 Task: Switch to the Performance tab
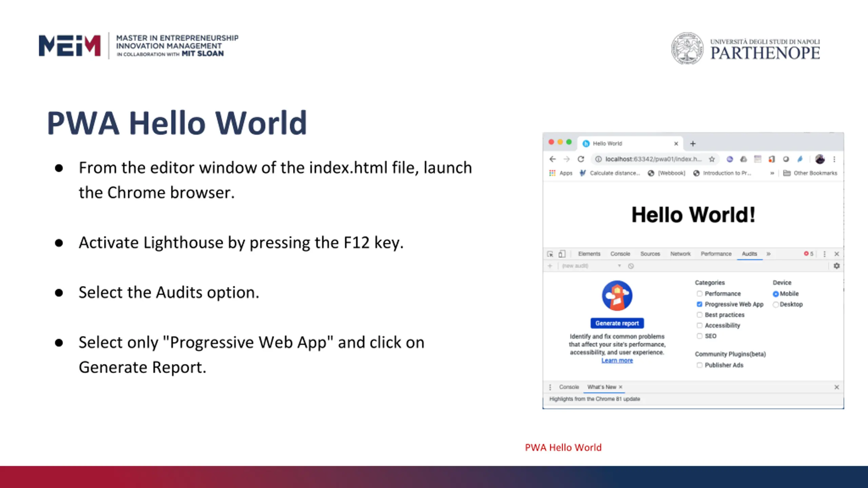click(x=716, y=254)
